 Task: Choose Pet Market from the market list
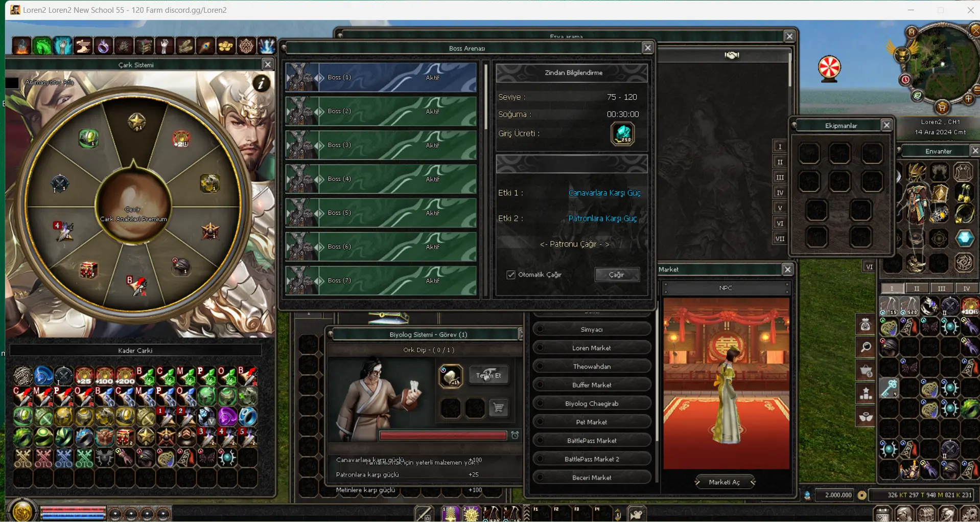tap(591, 422)
